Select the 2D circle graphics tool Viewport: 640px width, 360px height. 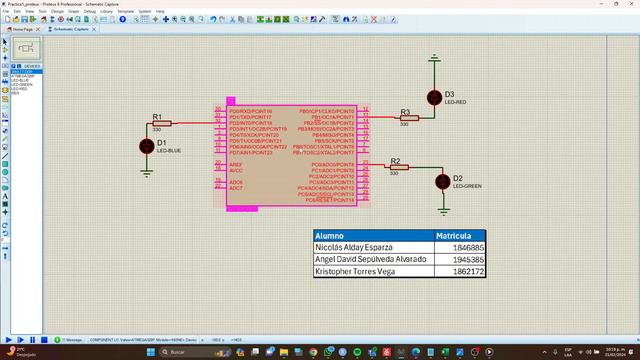coord(5,172)
